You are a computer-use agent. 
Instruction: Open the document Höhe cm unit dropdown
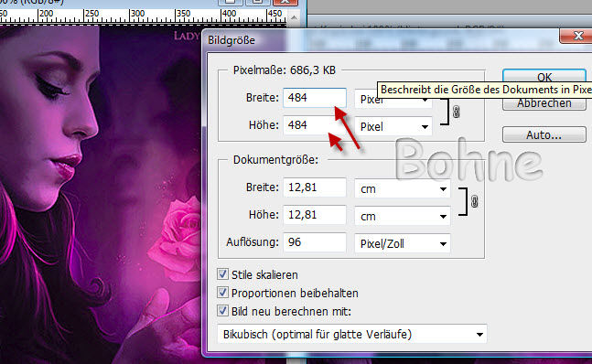[x=402, y=217]
